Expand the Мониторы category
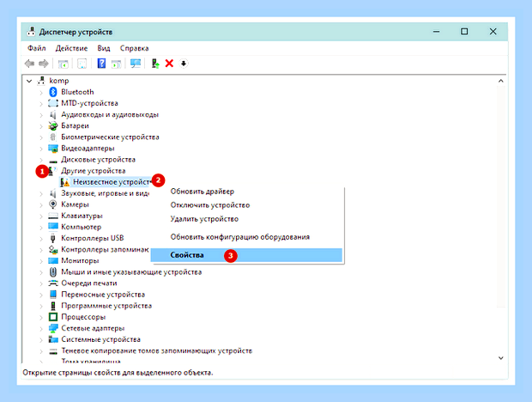Image resolution: width=532 pixels, height=402 pixels. pos(41,261)
